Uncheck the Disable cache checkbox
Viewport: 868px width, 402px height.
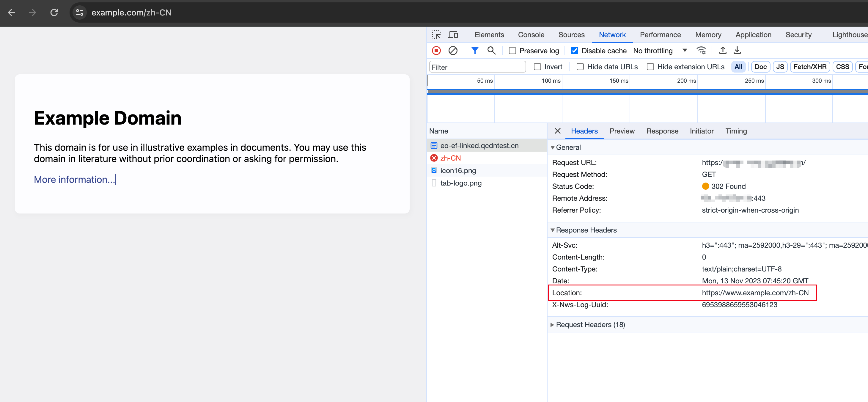coord(575,51)
